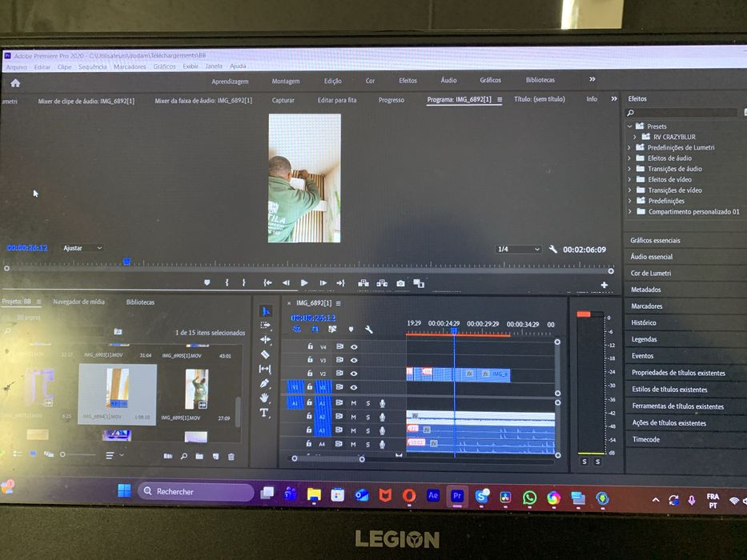747x560 pixels.
Task: Toggle sync lock on track A4
Action: click(339, 444)
